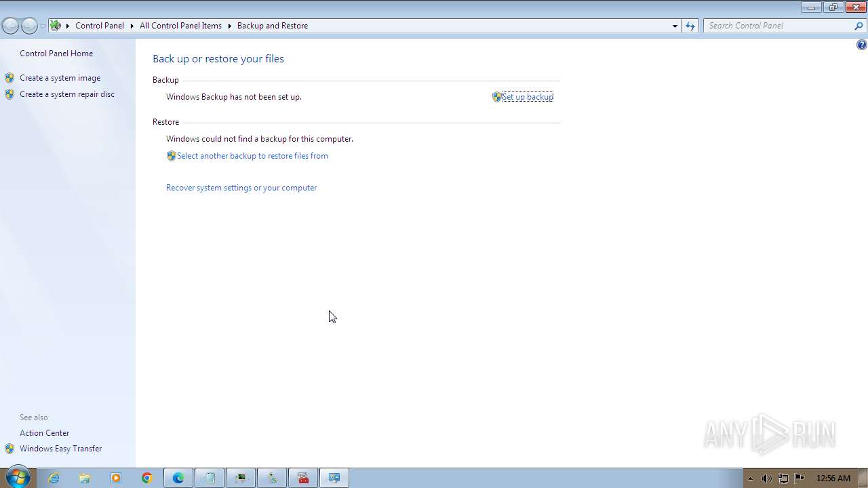Click 'Windows Backup has not been set up.' text
Viewport: 868px width, 488px height.
coord(234,97)
